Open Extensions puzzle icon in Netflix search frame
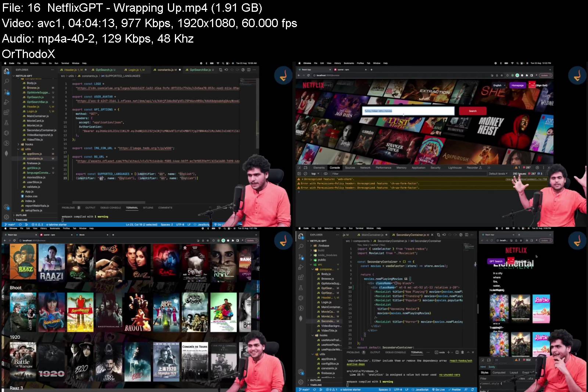Image resolution: width=588 pixels, height=392 pixels. pyautogui.click(x=527, y=75)
